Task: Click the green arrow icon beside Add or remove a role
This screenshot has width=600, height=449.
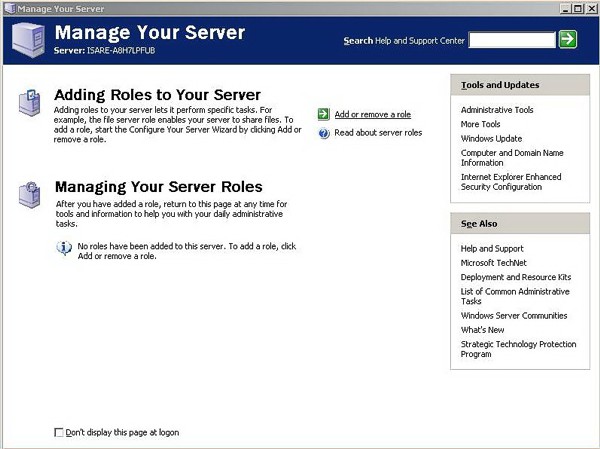Action: tap(323, 114)
